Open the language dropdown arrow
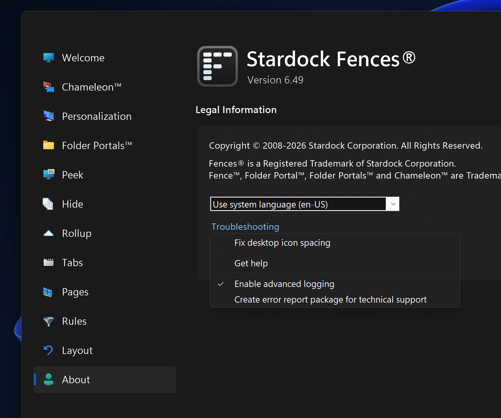The height and width of the screenshot is (418, 501). pos(393,204)
